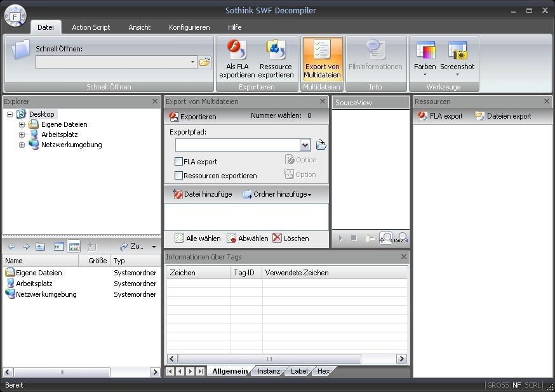Browse for Exportpfad folder icon
The image size is (555, 392).
point(321,145)
